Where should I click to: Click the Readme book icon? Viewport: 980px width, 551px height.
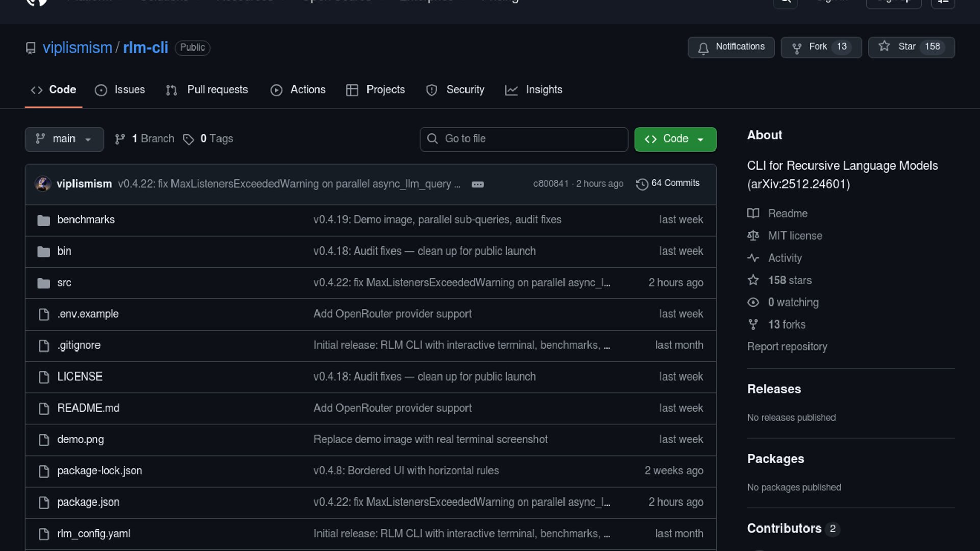pos(753,213)
